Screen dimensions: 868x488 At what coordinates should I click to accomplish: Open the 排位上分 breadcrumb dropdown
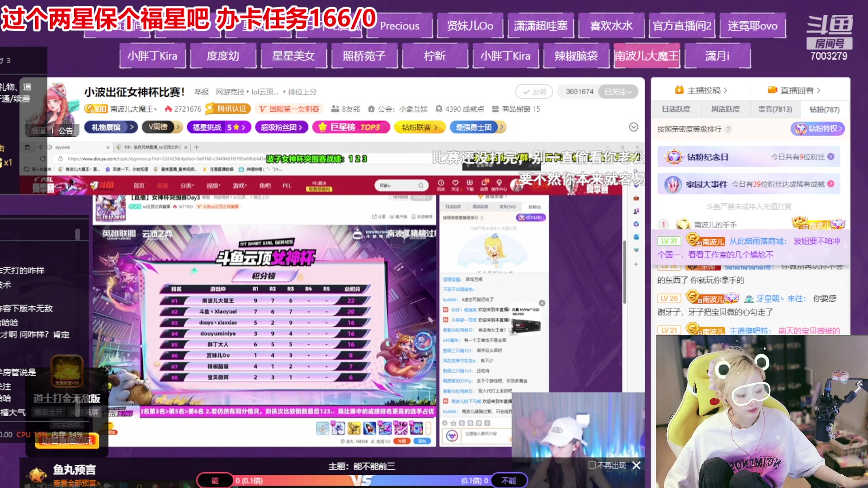(x=302, y=92)
